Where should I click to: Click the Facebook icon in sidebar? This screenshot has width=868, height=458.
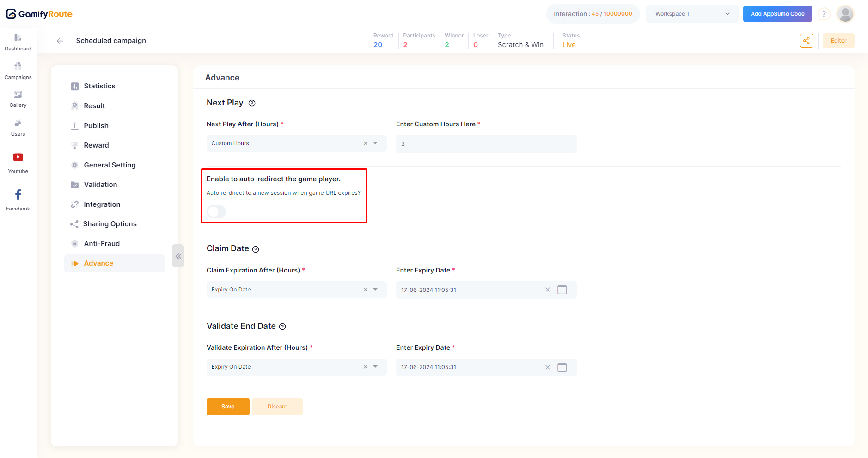pos(18,195)
